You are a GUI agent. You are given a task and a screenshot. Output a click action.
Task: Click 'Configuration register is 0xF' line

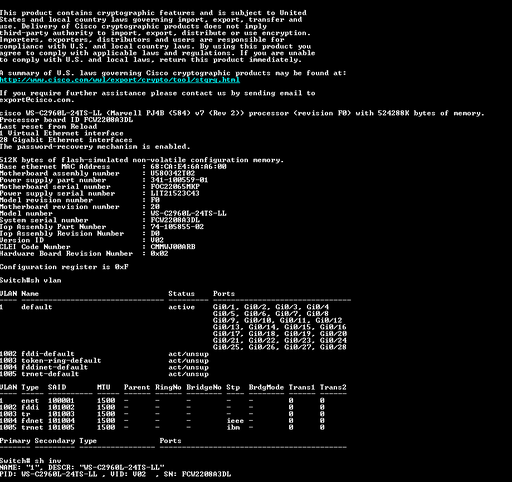coord(64,267)
